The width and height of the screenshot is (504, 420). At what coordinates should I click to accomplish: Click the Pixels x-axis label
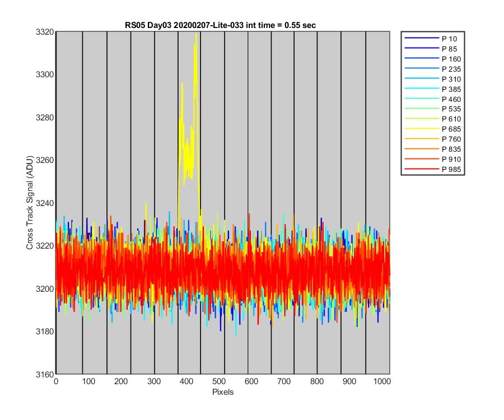click(x=223, y=392)
